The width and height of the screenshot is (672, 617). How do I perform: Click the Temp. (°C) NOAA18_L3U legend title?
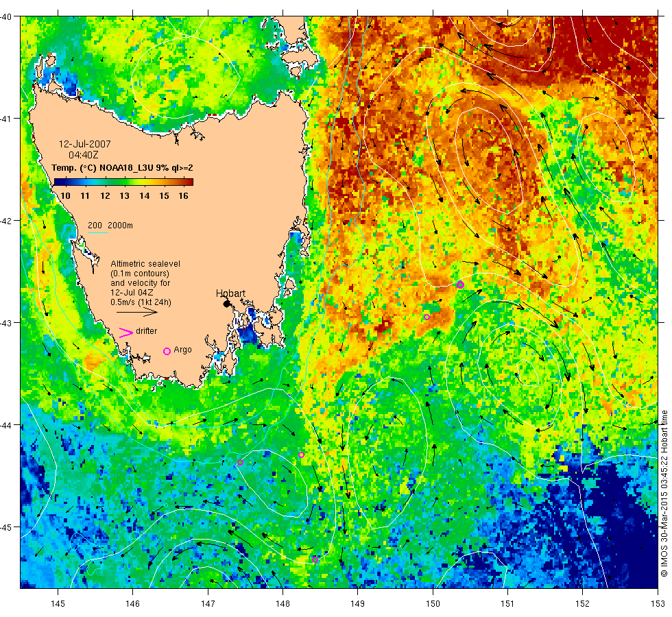[x=122, y=168]
